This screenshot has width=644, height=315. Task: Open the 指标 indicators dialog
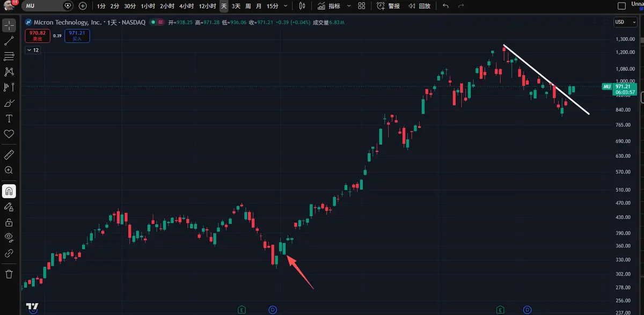(x=328, y=6)
